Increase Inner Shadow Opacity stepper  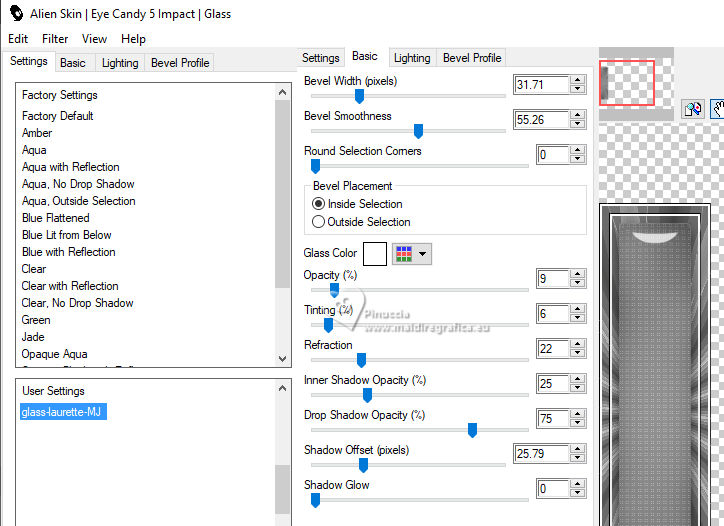point(577,379)
